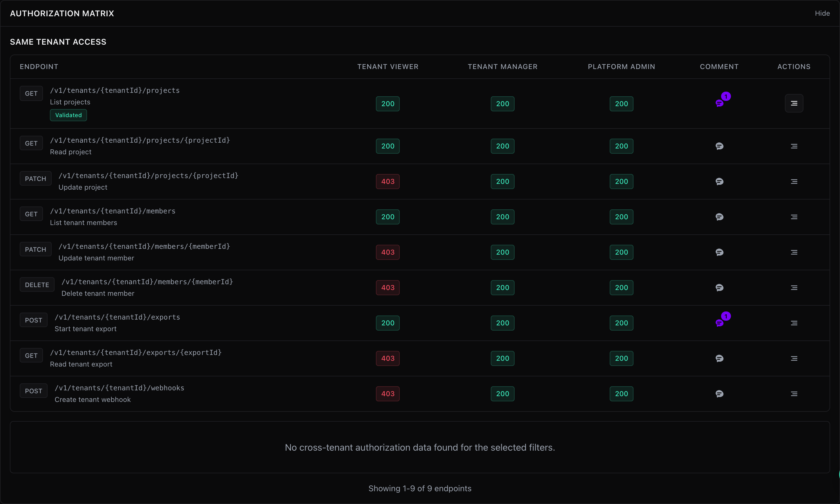Click POST tag for Start tenant export
This screenshot has width=840, height=504.
point(33,320)
